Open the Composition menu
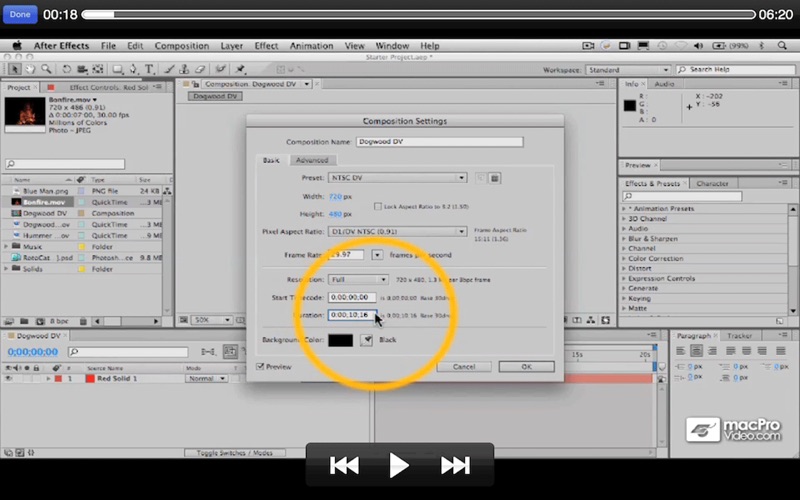Image resolution: width=800 pixels, height=500 pixels. (182, 45)
